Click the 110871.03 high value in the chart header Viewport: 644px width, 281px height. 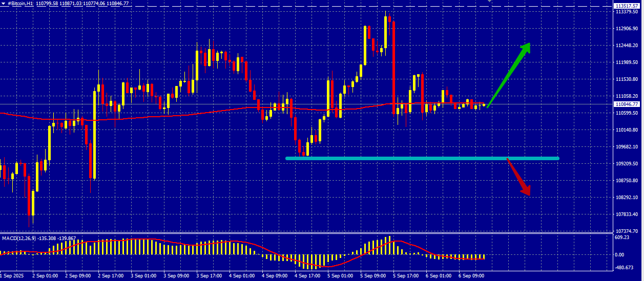72,4
